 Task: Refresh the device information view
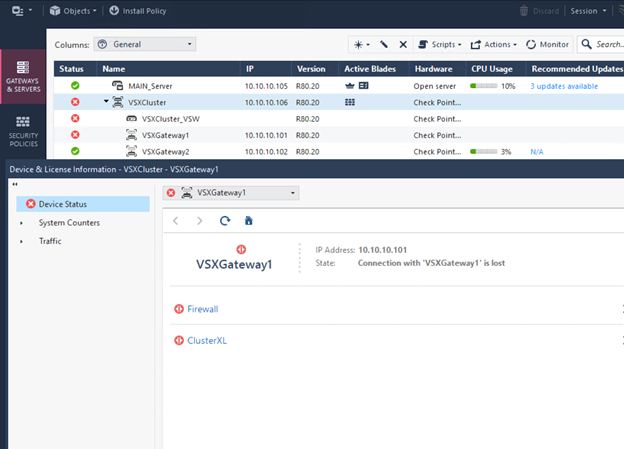point(225,221)
